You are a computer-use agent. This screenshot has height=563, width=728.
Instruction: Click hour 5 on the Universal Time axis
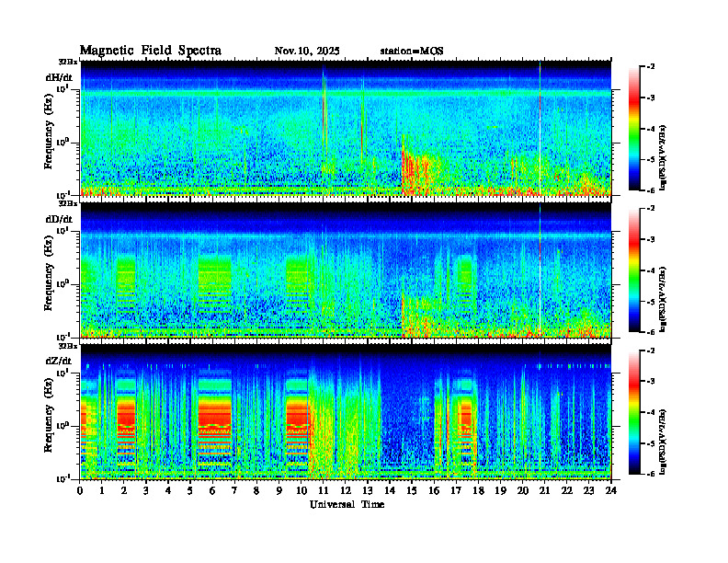(x=190, y=490)
